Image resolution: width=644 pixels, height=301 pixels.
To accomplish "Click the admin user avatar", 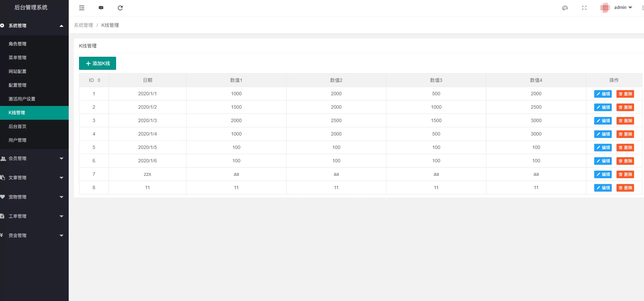I will [605, 8].
